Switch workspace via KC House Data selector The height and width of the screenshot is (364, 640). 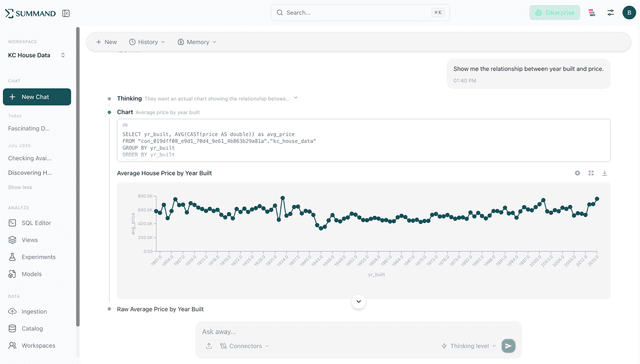(37, 55)
